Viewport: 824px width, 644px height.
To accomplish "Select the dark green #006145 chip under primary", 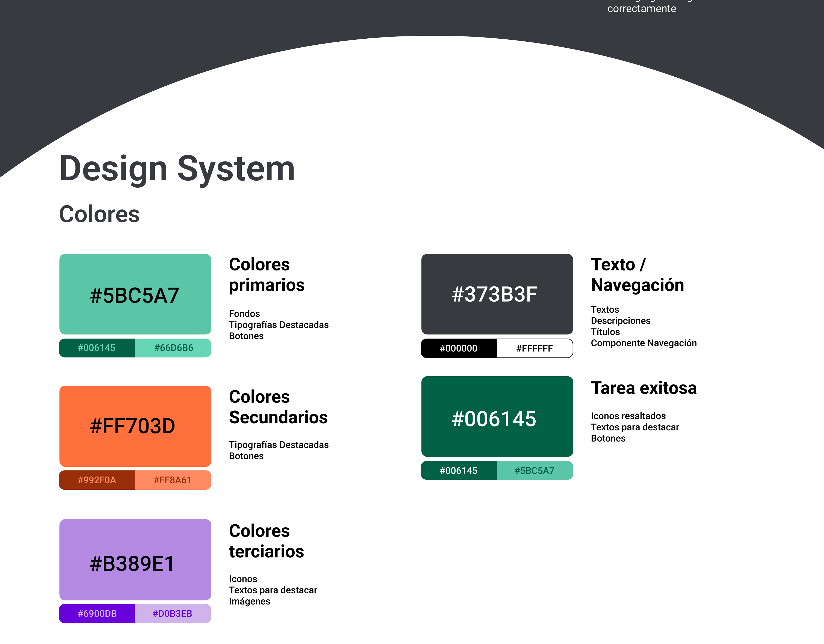I will pyautogui.click(x=97, y=348).
